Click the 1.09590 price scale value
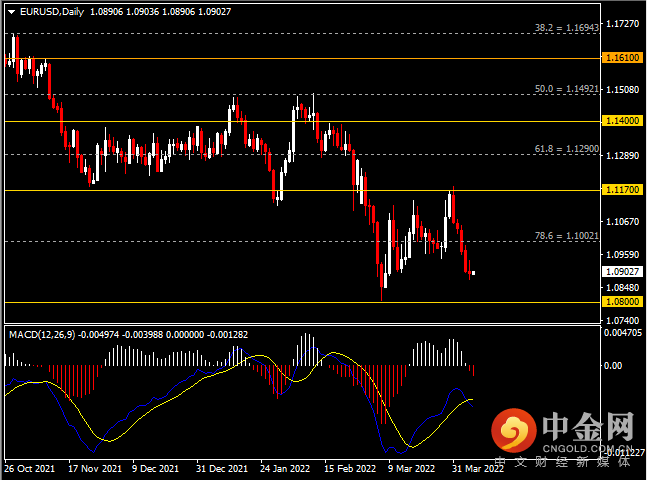 (622, 255)
